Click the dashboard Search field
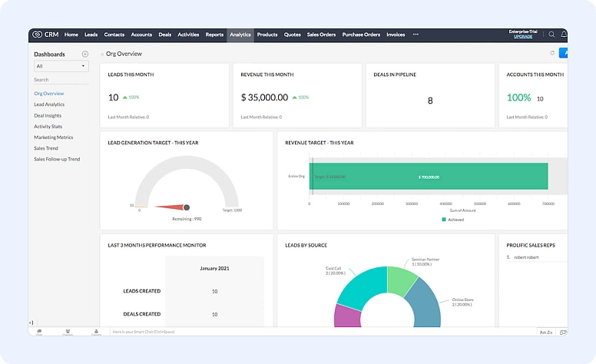The width and height of the screenshot is (596, 364). pyautogui.click(x=61, y=80)
